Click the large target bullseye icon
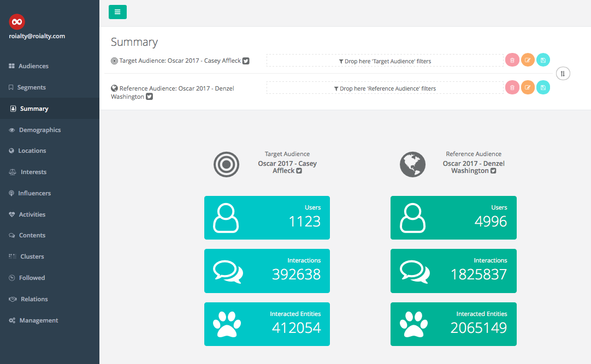 [x=227, y=164]
